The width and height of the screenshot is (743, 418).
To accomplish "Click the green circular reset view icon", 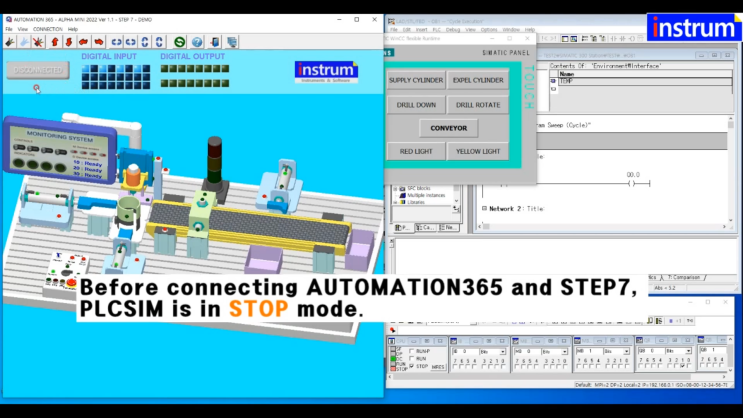I will [180, 42].
